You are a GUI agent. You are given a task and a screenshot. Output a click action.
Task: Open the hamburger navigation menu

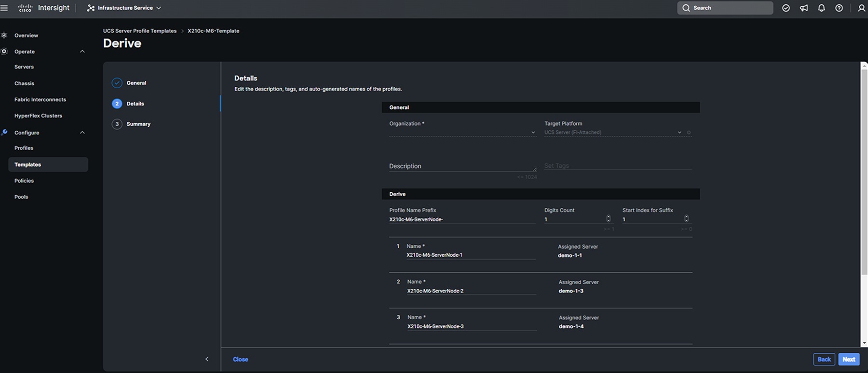pyautogui.click(x=4, y=8)
